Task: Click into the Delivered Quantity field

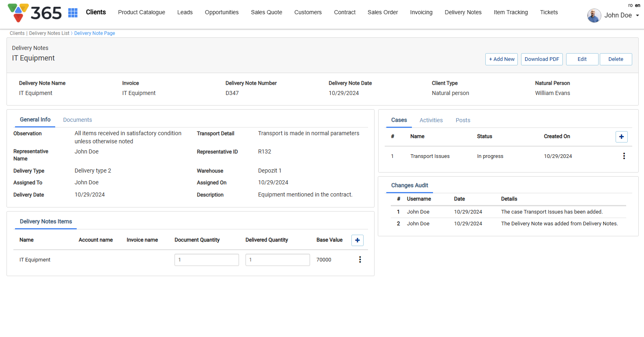Action: [x=278, y=260]
